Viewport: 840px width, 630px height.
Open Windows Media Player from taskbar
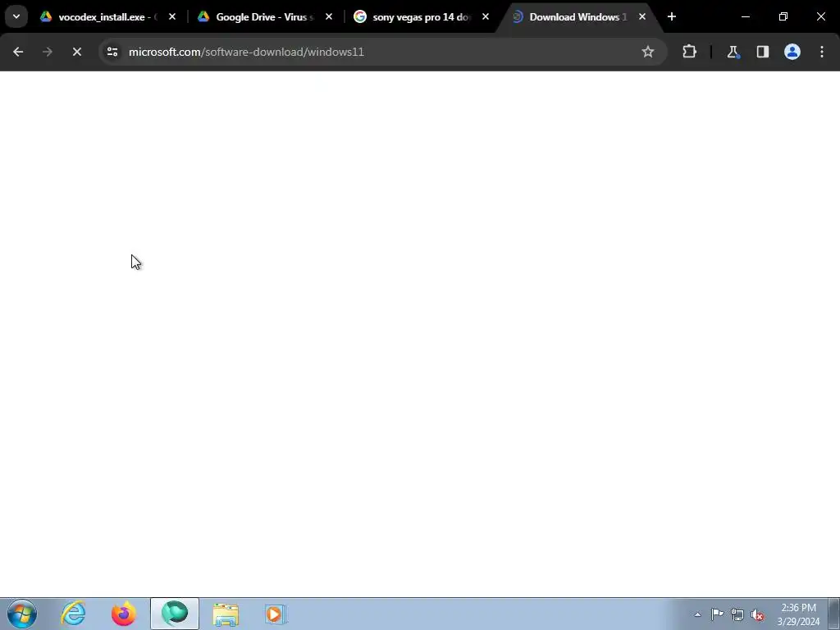tap(276, 614)
